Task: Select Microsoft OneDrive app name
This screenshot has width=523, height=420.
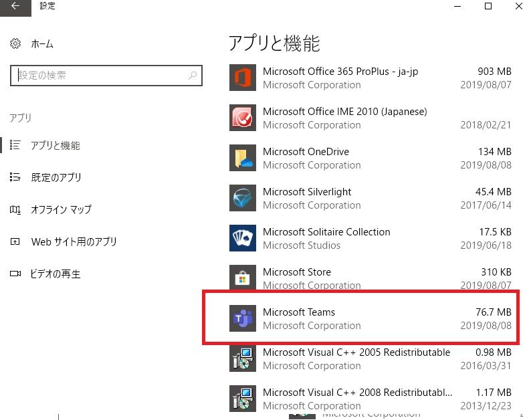Action: tap(306, 152)
